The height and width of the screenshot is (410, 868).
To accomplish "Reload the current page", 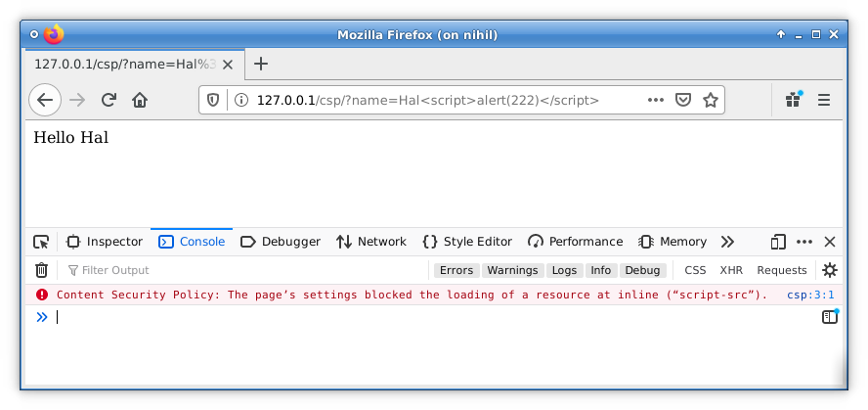I will (x=108, y=100).
